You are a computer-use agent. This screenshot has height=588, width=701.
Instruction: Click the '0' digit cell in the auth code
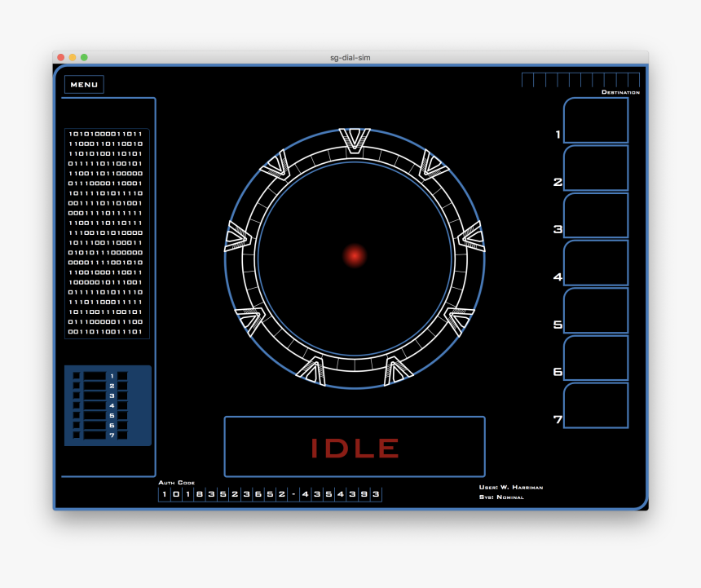click(176, 494)
